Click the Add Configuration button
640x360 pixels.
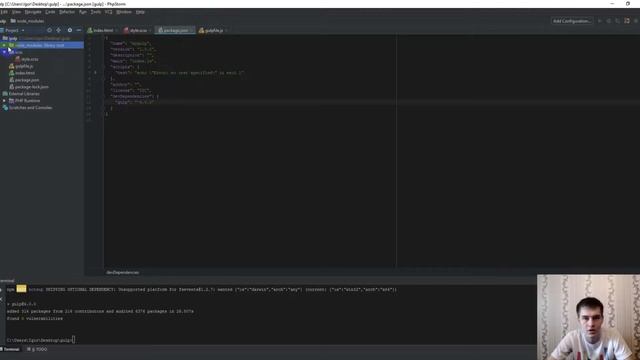pos(572,21)
